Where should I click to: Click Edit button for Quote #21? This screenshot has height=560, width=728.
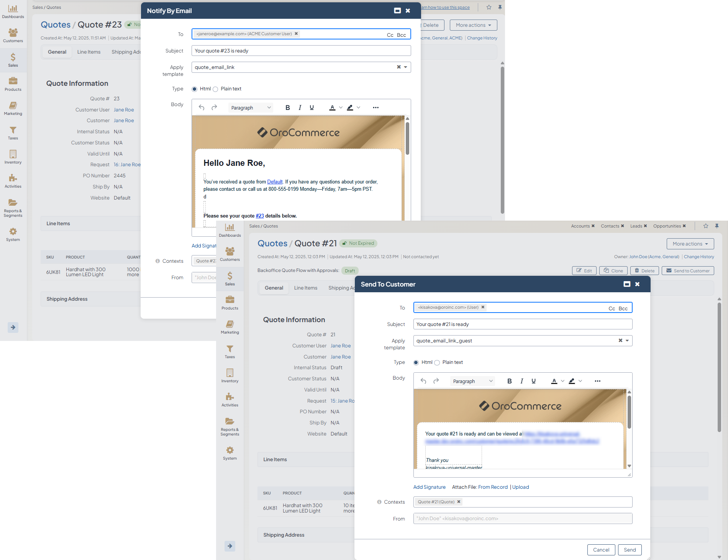coord(584,271)
